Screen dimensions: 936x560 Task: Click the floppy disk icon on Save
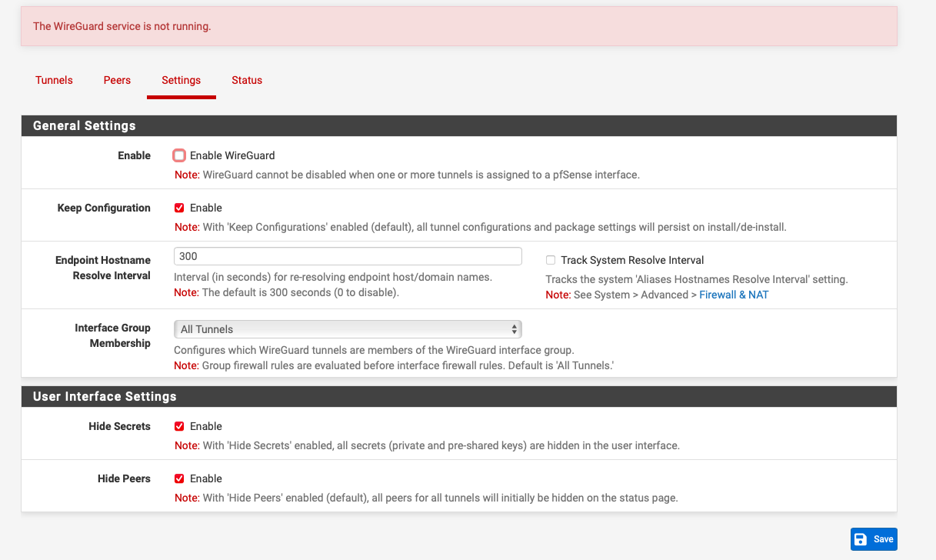click(x=861, y=539)
